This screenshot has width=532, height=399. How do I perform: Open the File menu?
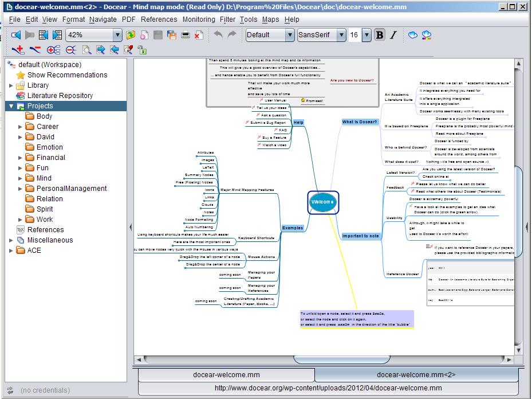point(14,19)
